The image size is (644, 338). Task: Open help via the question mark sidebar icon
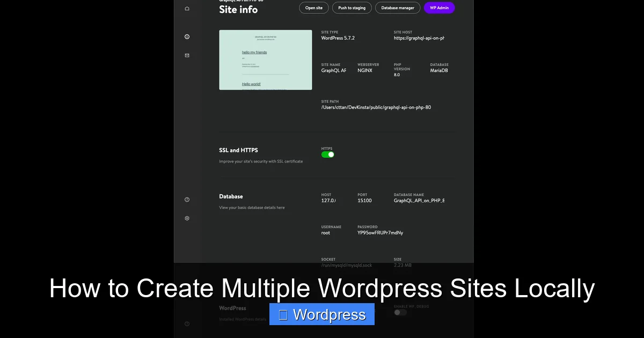pos(187,199)
